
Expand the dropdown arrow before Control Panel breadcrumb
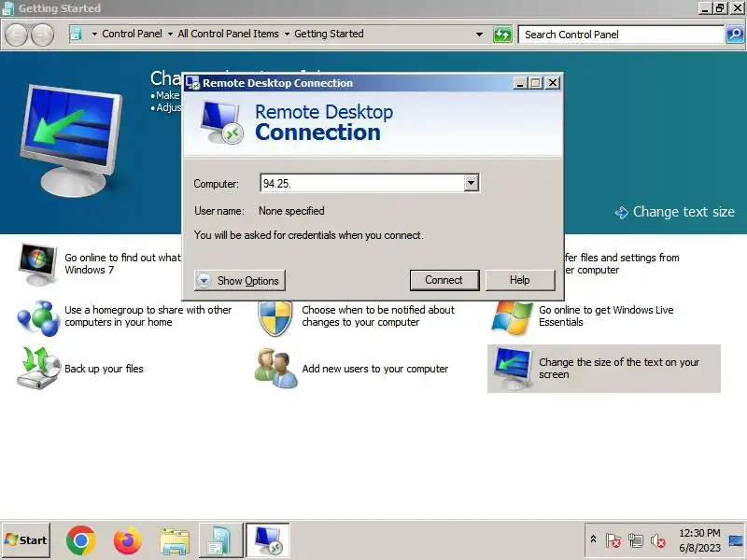pyautogui.click(x=94, y=35)
